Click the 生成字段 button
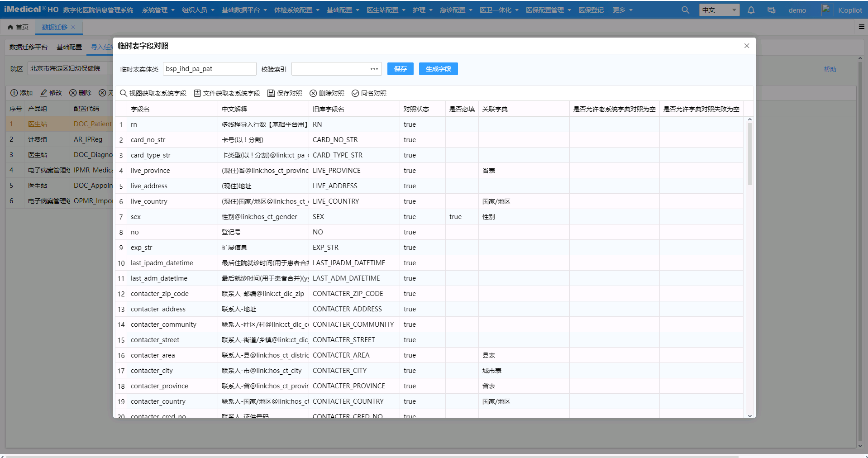The height and width of the screenshot is (458, 868). click(x=439, y=69)
